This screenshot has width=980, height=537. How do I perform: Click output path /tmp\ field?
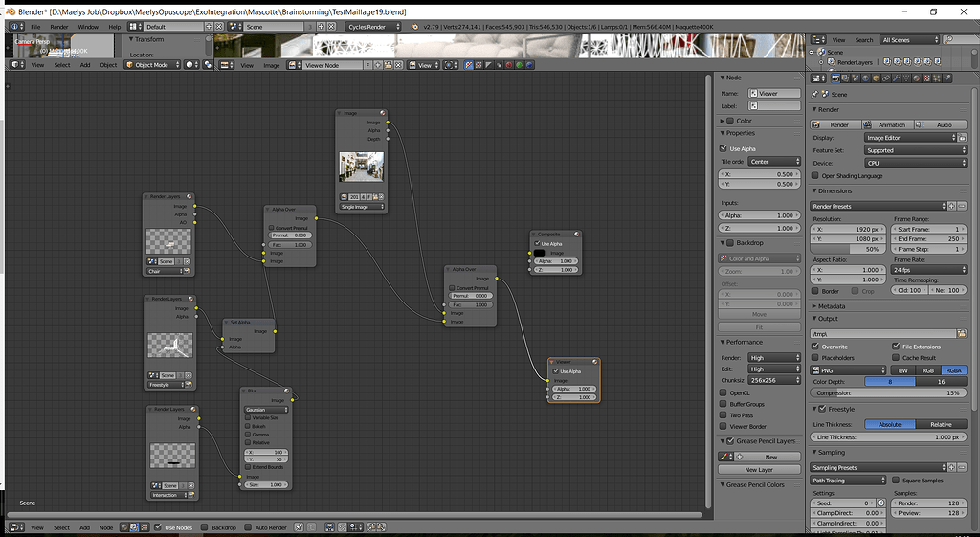(x=882, y=334)
